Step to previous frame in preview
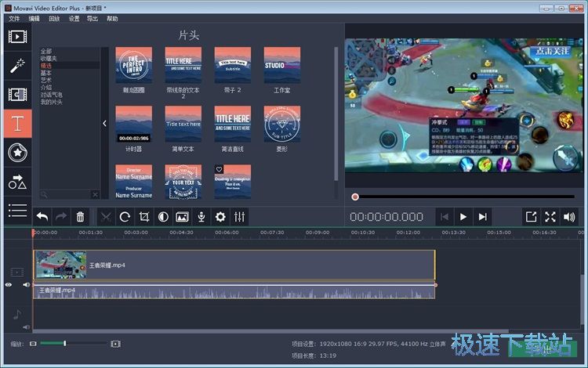 (x=445, y=217)
